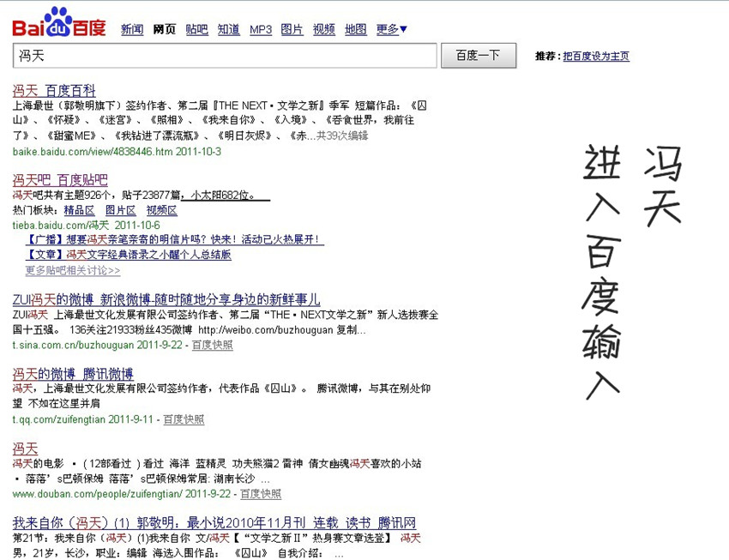
Task: Click the 推荐 label text
Action: pyautogui.click(x=545, y=57)
